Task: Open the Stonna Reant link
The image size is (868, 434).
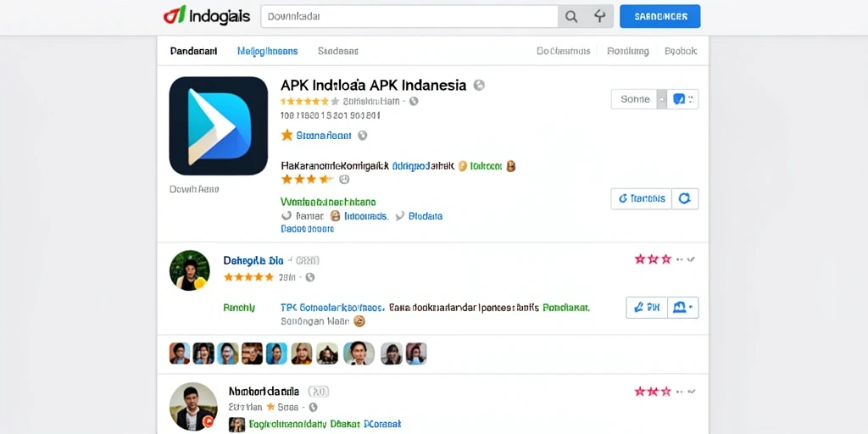Action: coord(324,135)
